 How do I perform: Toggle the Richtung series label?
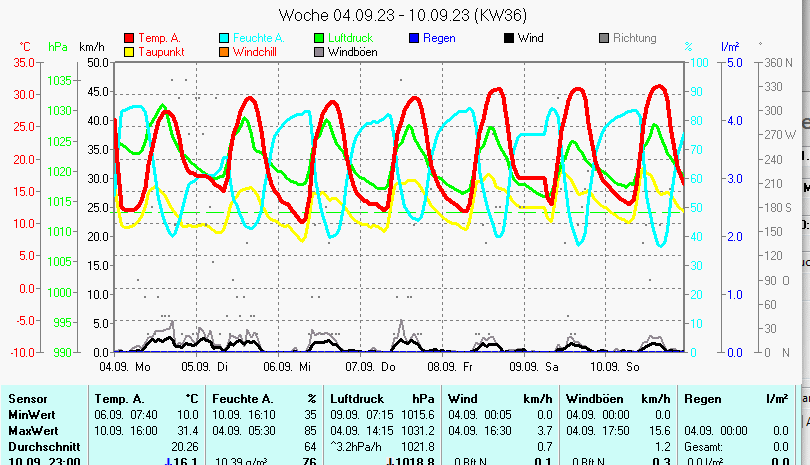pyautogui.click(x=635, y=39)
